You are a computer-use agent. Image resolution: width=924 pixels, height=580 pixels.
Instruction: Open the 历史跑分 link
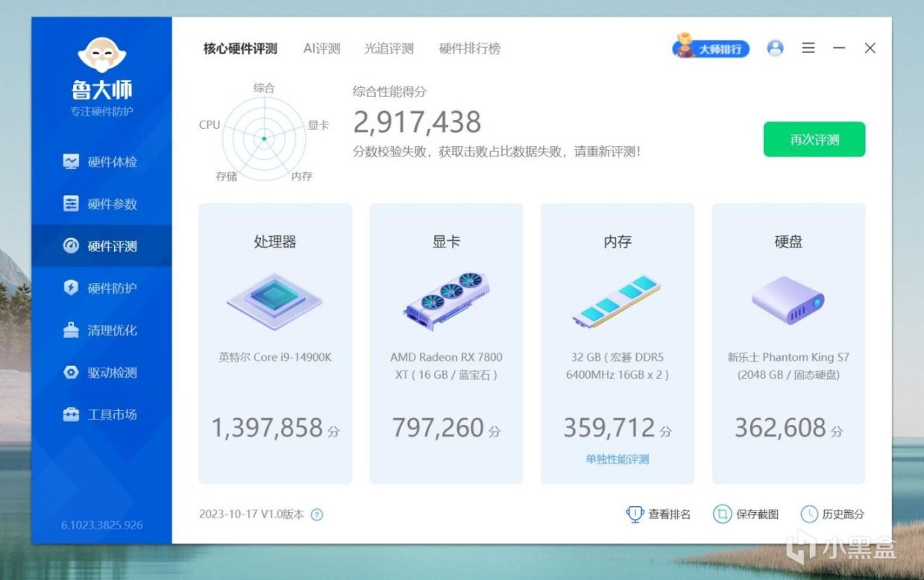click(843, 514)
